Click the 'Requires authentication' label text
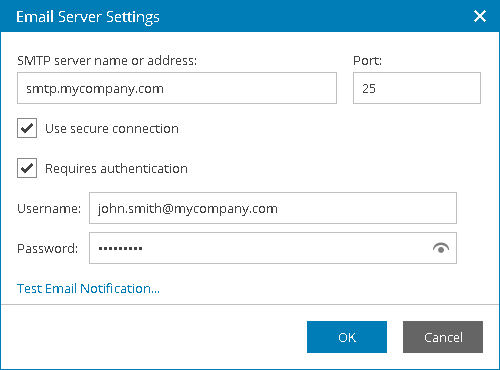Image resolution: width=500 pixels, height=370 pixels. 116,169
